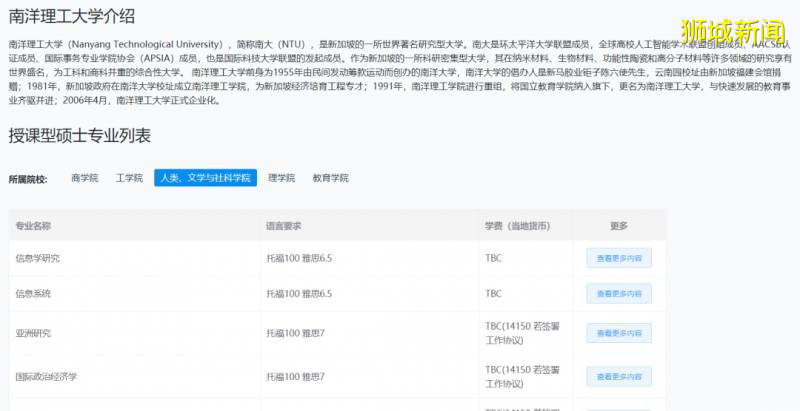The image size is (800, 411).
Task: Click the 专业名称 column header
Action: click(33, 226)
